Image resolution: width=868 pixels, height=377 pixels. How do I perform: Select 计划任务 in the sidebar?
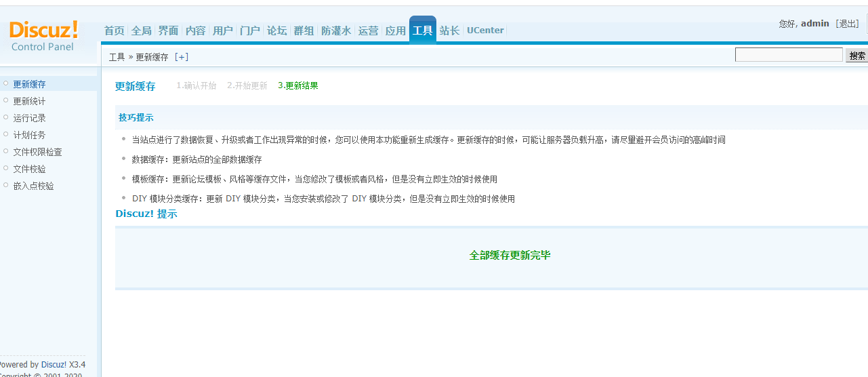coord(30,135)
